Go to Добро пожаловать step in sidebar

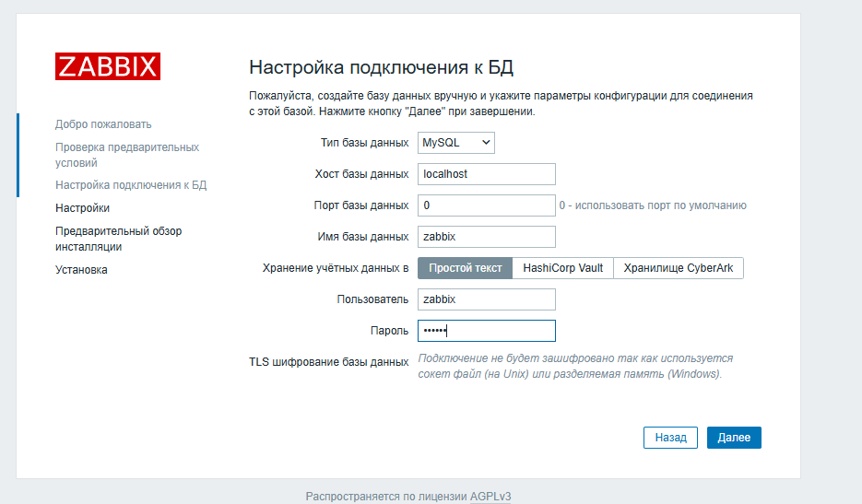click(x=103, y=124)
